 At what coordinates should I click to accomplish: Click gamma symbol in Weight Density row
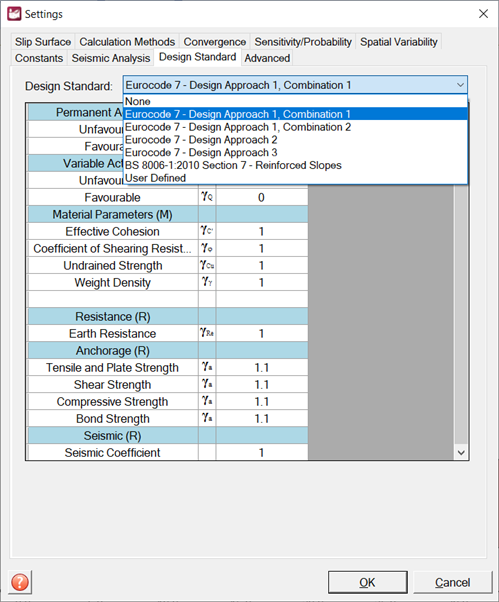click(x=207, y=282)
